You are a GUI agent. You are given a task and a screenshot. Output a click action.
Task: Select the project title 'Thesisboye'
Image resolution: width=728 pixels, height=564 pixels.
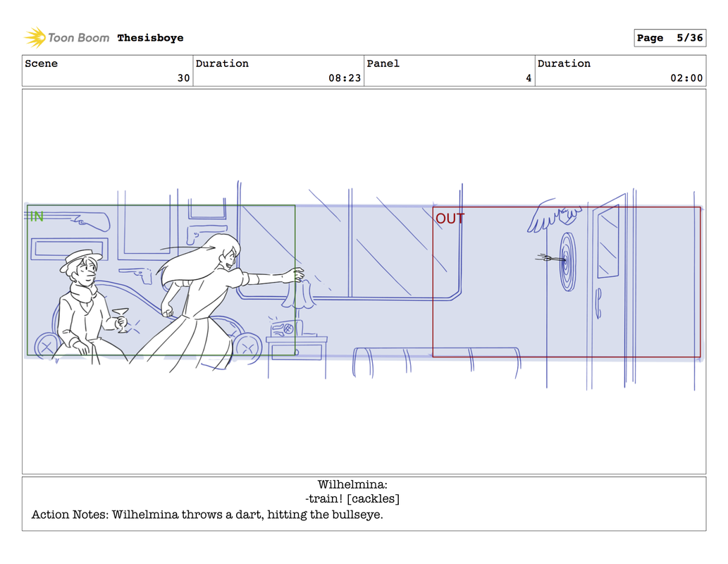150,38
